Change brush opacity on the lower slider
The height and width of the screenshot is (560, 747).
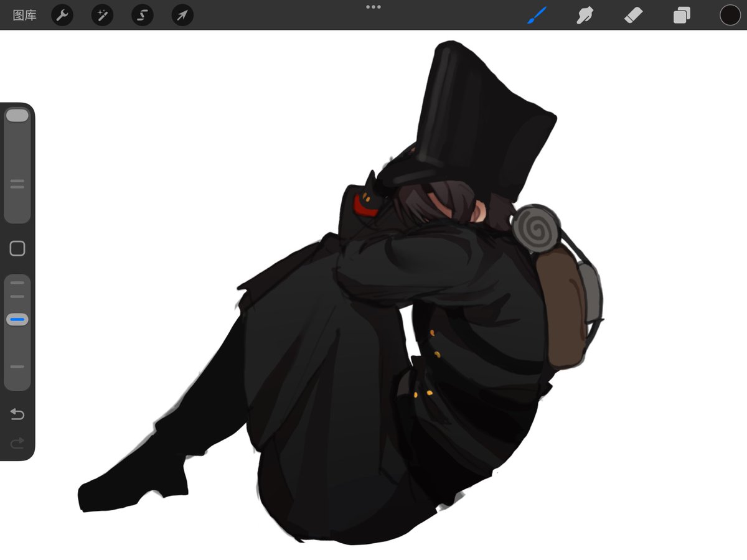(x=17, y=319)
